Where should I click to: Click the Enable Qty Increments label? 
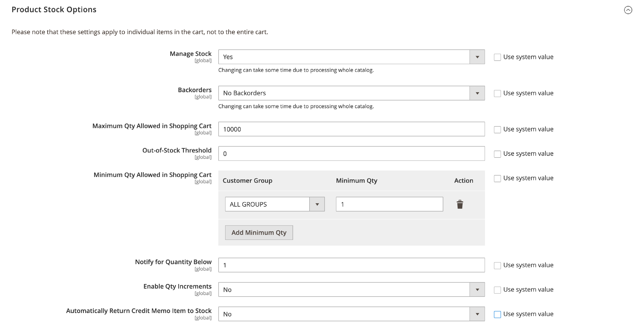(177, 286)
